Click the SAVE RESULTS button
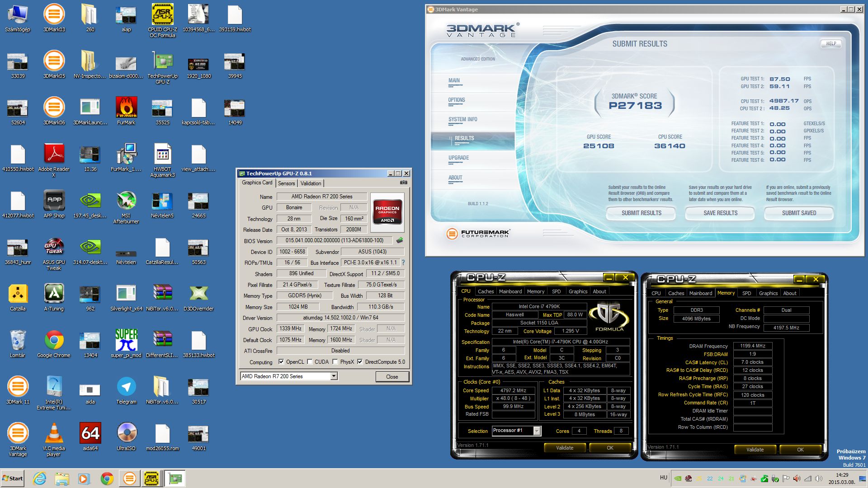Screen dimensions: 868x488 720,213
